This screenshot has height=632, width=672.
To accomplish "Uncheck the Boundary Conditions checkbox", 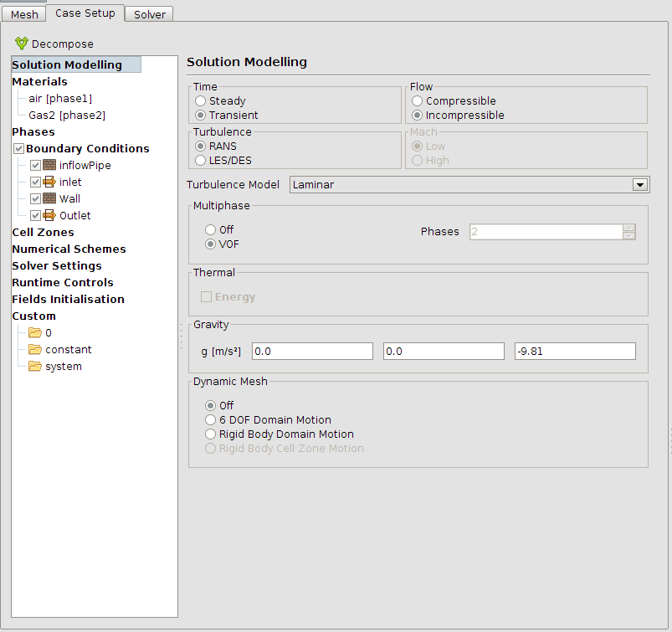I will [18, 149].
